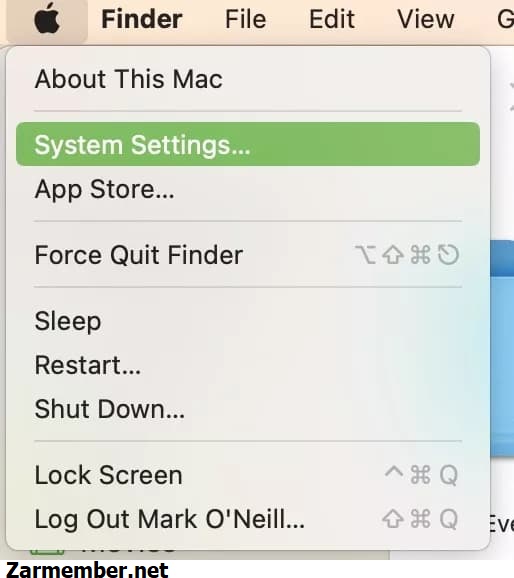Click the Log Out shortcut glyphs
Screen dimensions: 514x578
(420, 519)
